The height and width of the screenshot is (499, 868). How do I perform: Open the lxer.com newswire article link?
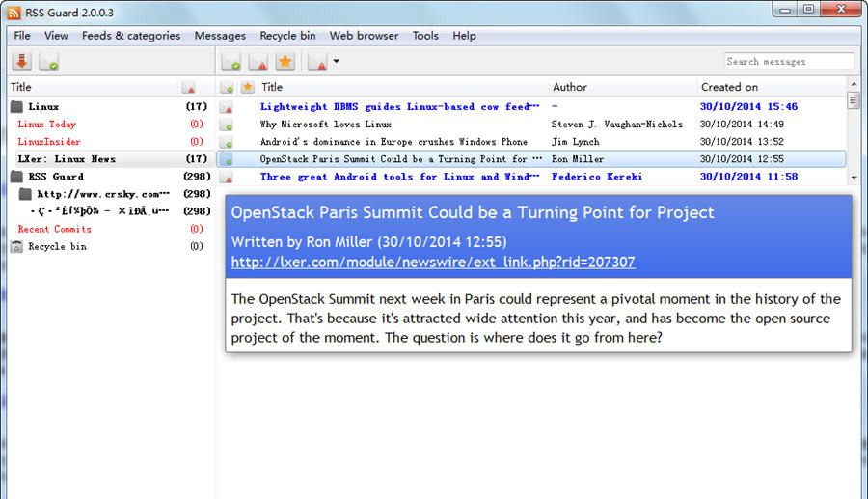(x=433, y=262)
